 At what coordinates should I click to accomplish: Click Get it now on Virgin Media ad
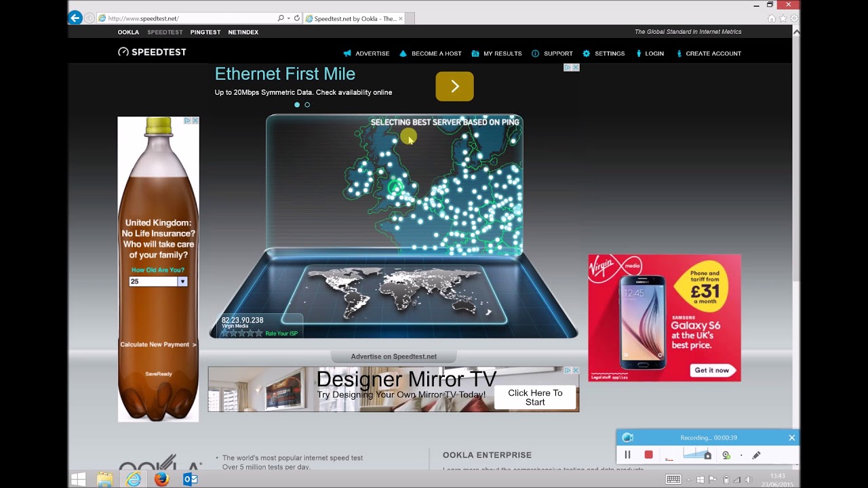point(712,370)
